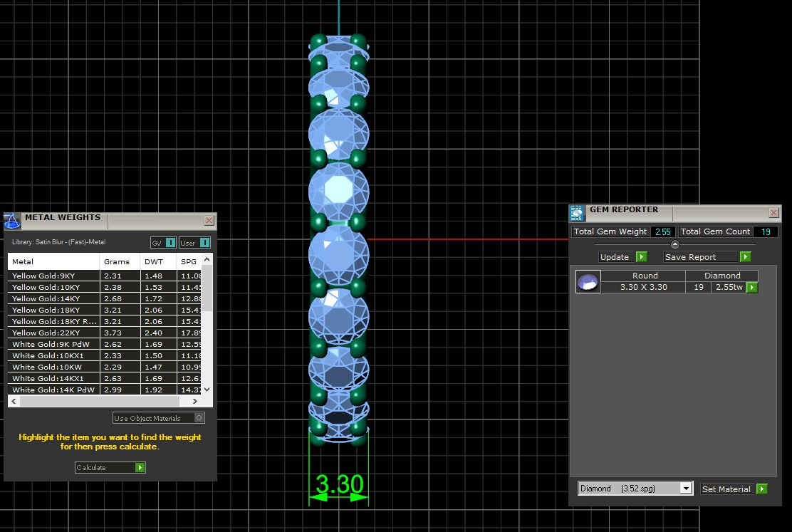This screenshot has width=792, height=532.
Task: Click the 3.30 X 3.30 size cell
Action: 644,287
